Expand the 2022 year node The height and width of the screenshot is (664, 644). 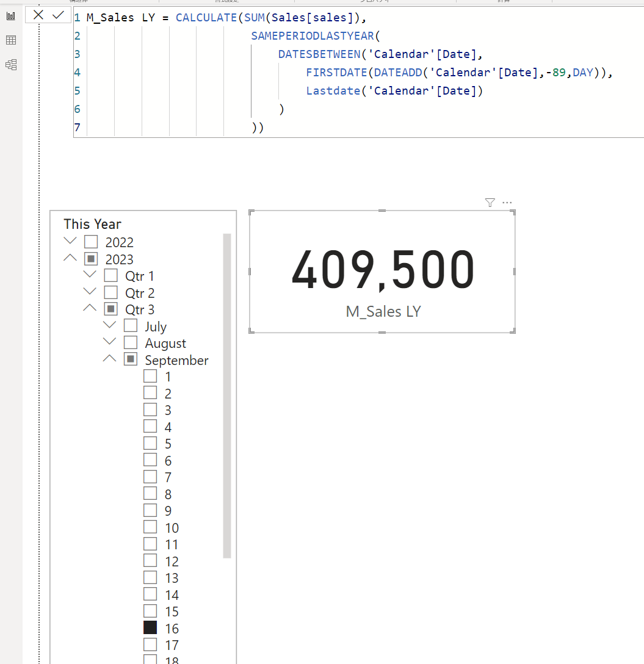70,241
